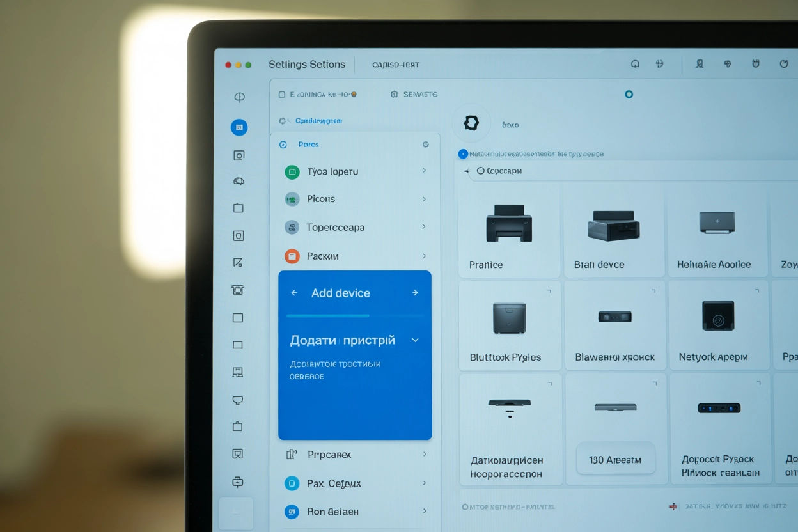The image size is (798, 532).
Task: Click the edit-note sidebar icon with pen corner
Action: coord(238,262)
